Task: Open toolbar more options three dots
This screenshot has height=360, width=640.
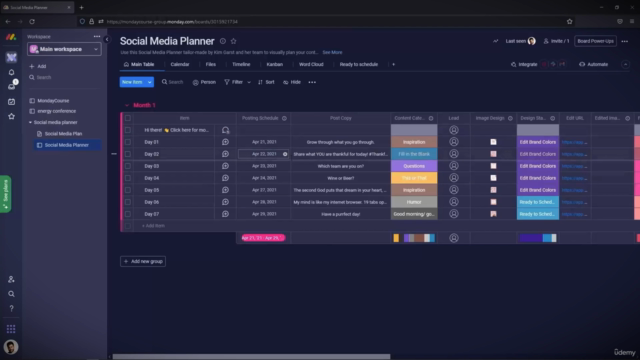Action: [x=312, y=82]
